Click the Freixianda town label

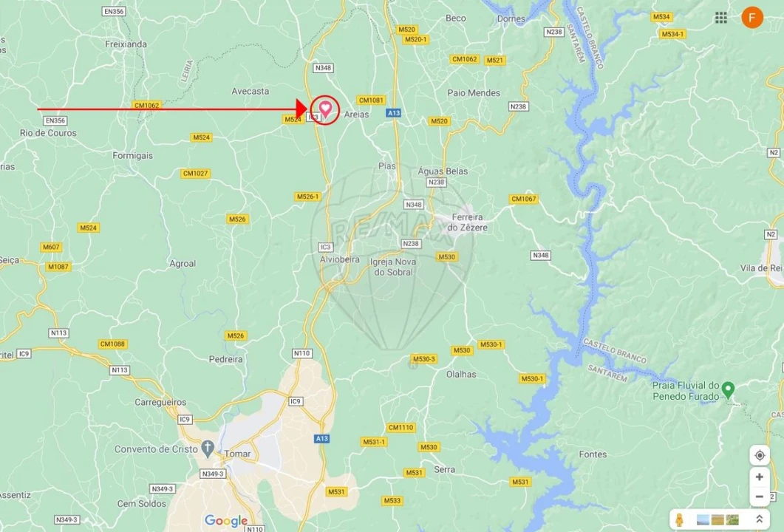coord(126,44)
